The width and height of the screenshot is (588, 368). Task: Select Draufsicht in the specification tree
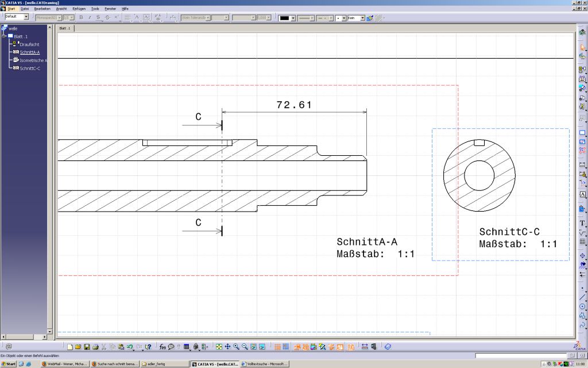29,44
